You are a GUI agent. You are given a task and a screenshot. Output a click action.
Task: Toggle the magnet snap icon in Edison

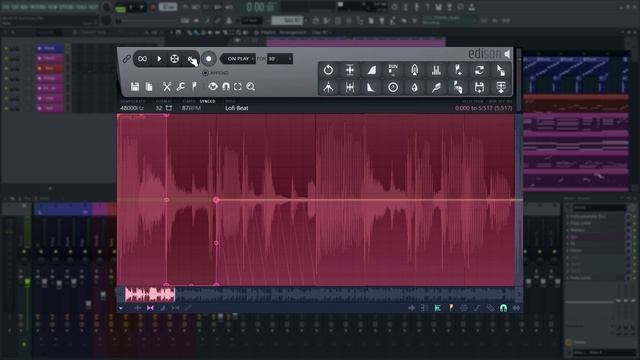coord(226,87)
